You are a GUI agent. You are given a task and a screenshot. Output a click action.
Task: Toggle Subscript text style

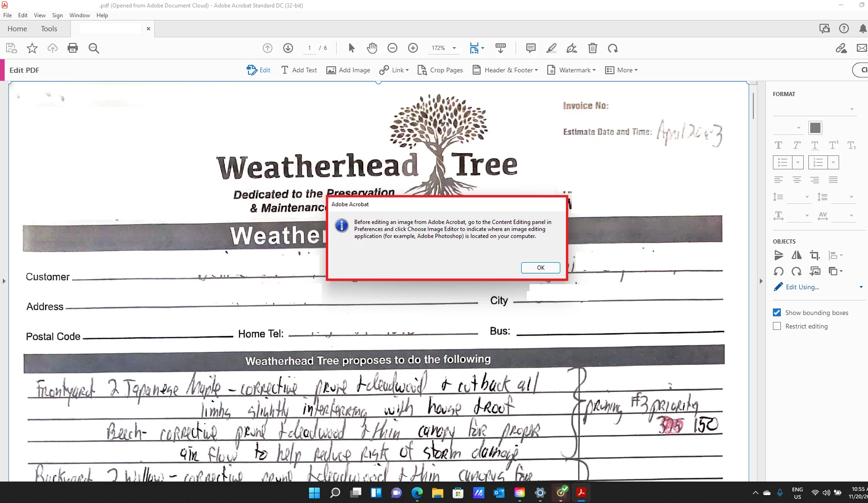pyautogui.click(x=851, y=145)
